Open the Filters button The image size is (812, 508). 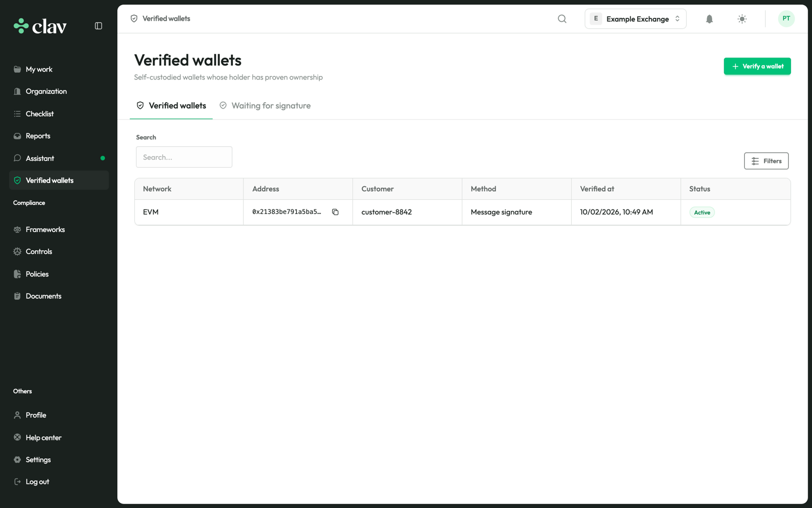(766, 161)
